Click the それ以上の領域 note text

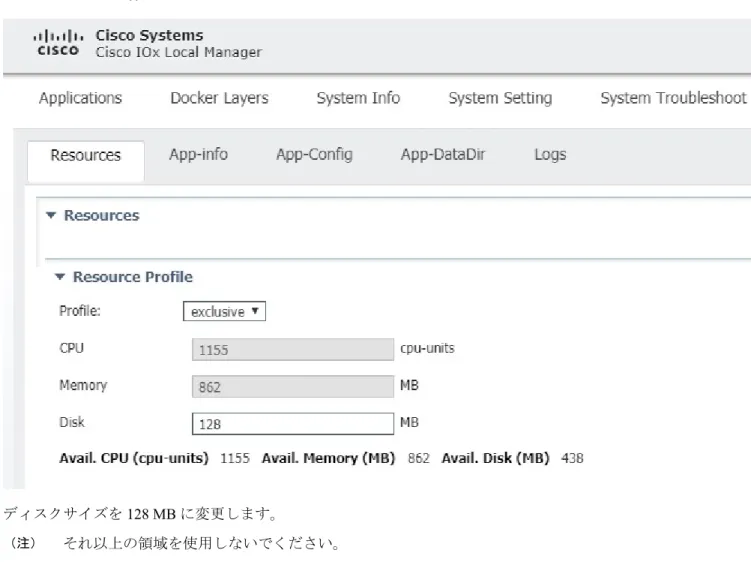tap(201, 543)
